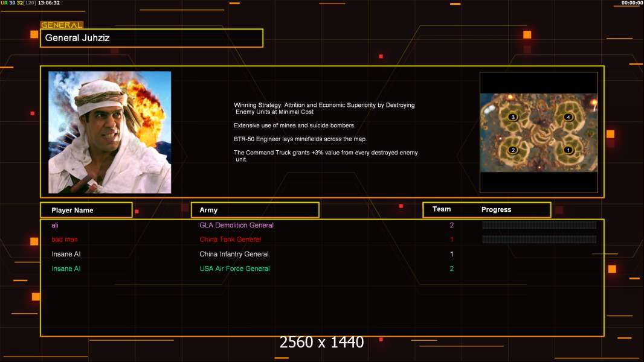
Task: Click the 13:06:32 clock readout
Action: [x=49, y=3]
